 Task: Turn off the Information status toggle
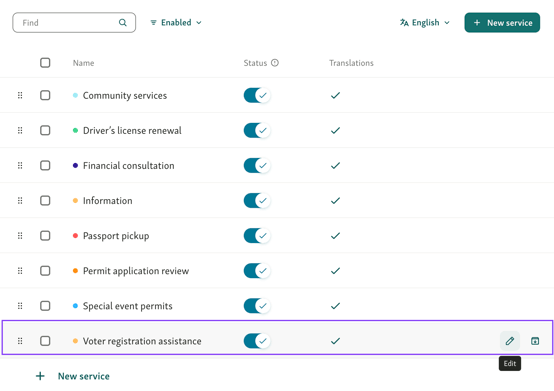click(257, 201)
